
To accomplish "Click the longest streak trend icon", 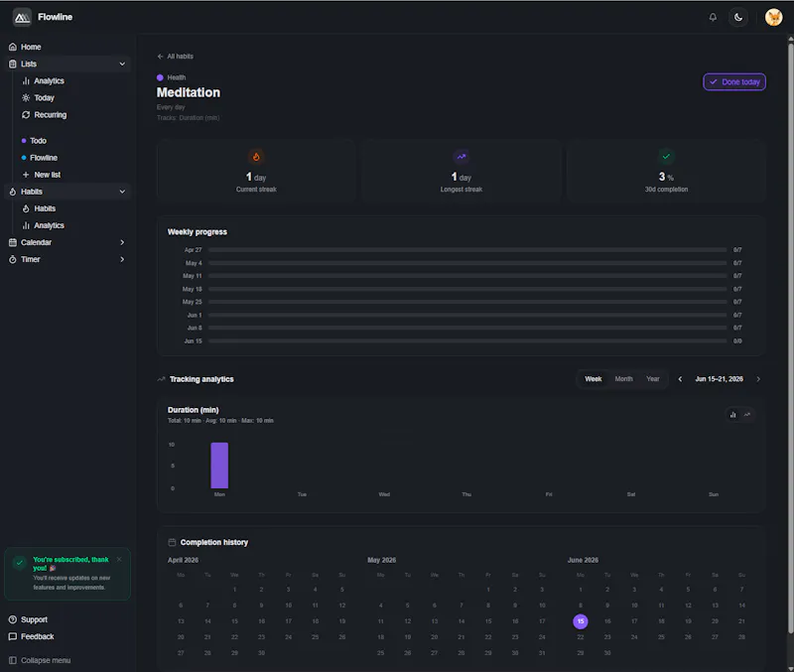I will [x=462, y=157].
